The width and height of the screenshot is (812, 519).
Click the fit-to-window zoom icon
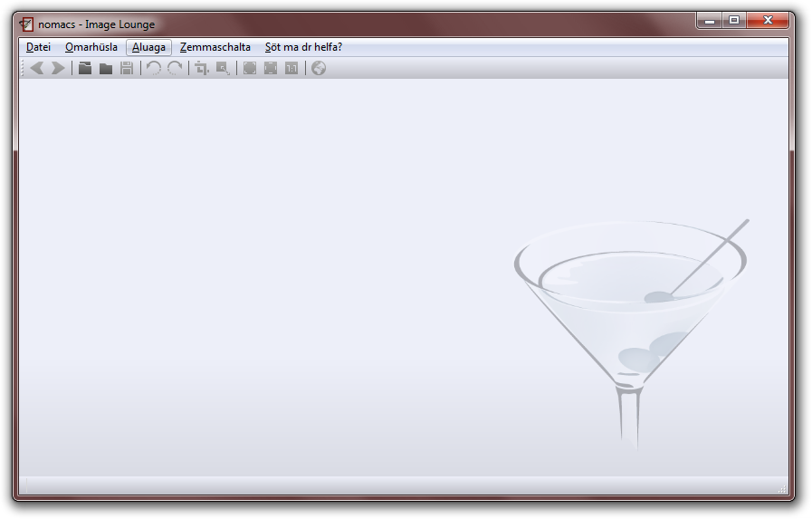pyautogui.click(x=271, y=68)
